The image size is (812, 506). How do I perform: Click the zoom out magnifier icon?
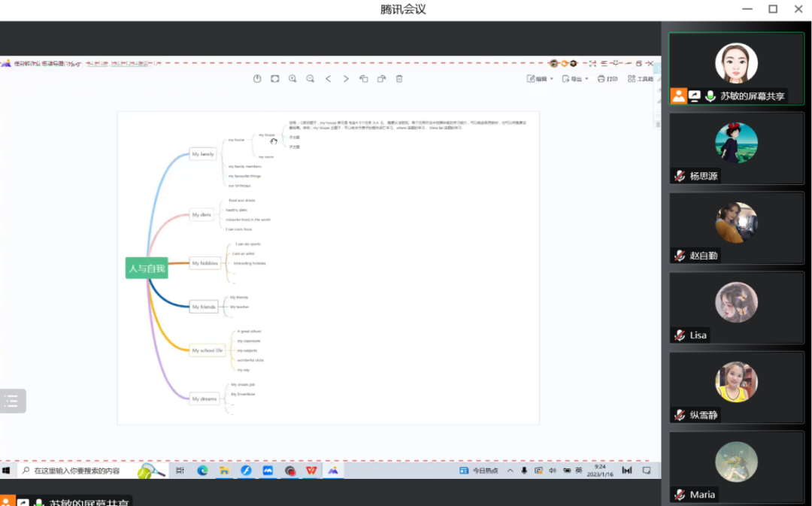[x=311, y=79]
